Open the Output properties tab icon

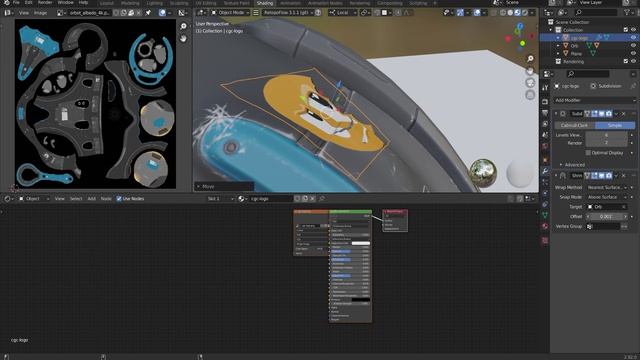point(545,113)
